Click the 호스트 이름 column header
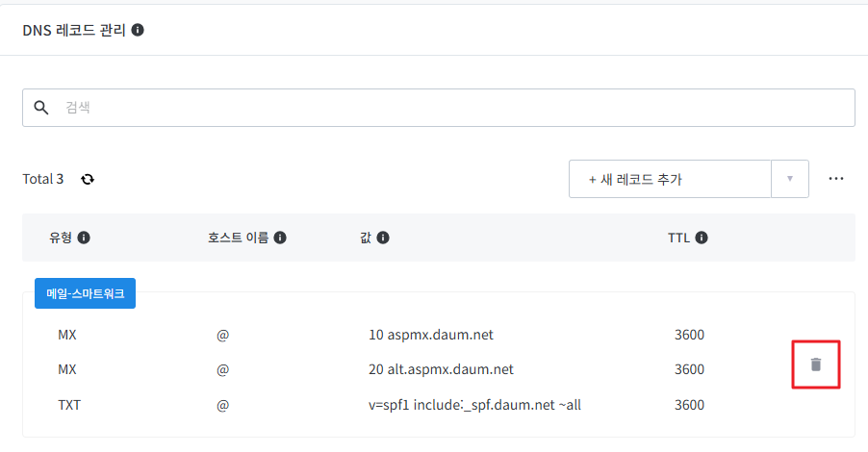 [240, 238]
